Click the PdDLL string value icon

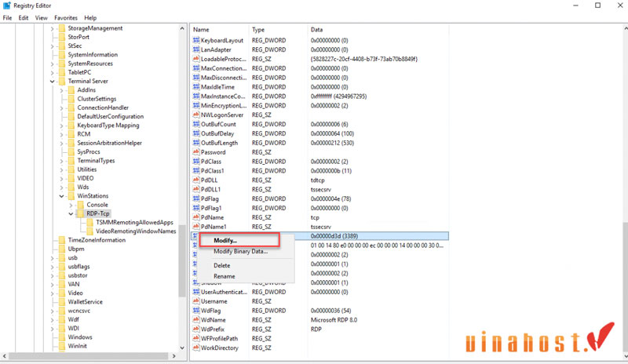[x=195, y=180]
